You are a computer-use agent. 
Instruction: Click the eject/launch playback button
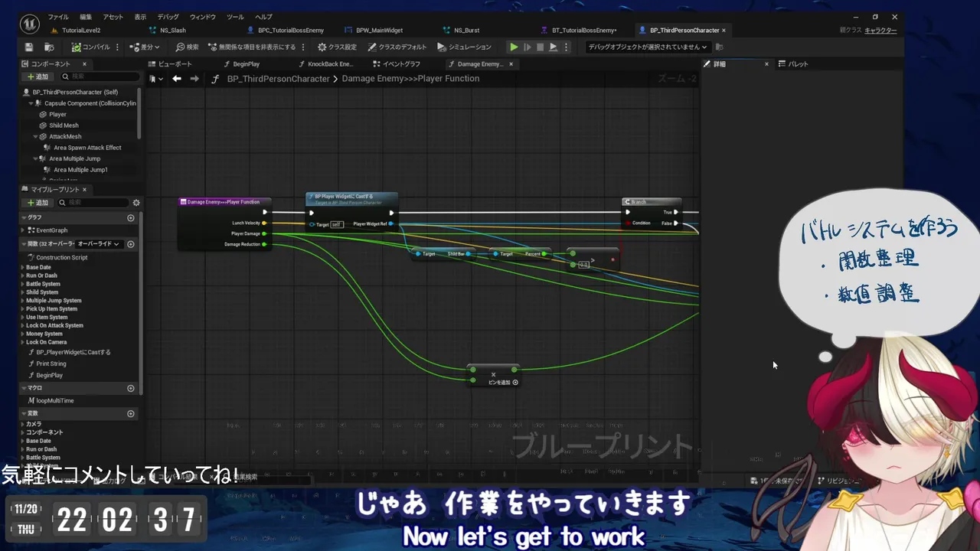pos(553,47)
